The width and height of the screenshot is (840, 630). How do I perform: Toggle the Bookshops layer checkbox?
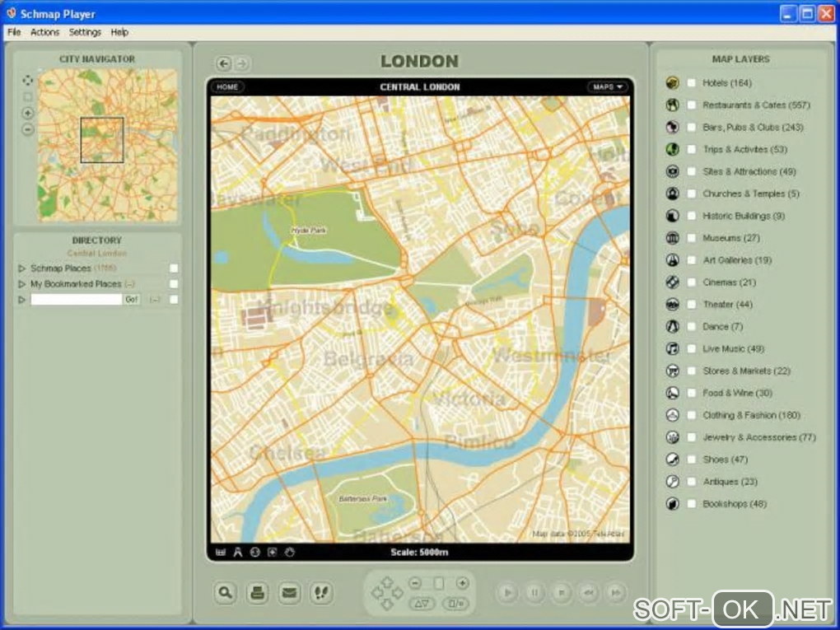(x=692, y=504)
